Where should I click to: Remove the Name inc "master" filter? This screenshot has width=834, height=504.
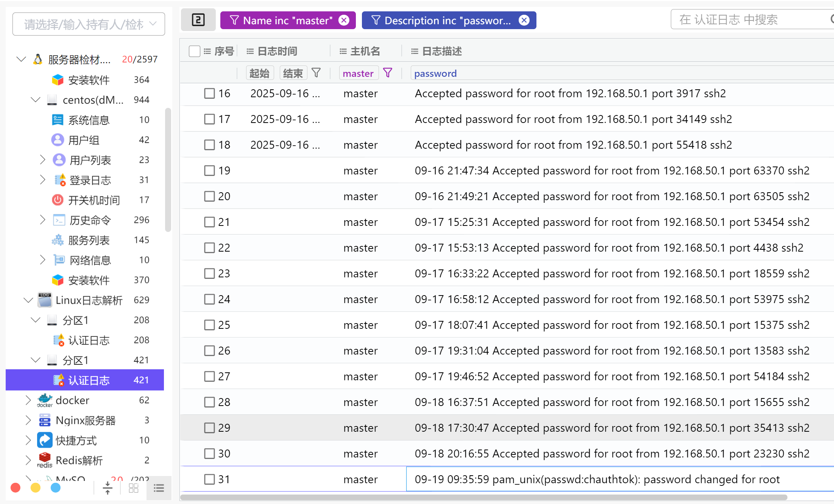point(344,20)
